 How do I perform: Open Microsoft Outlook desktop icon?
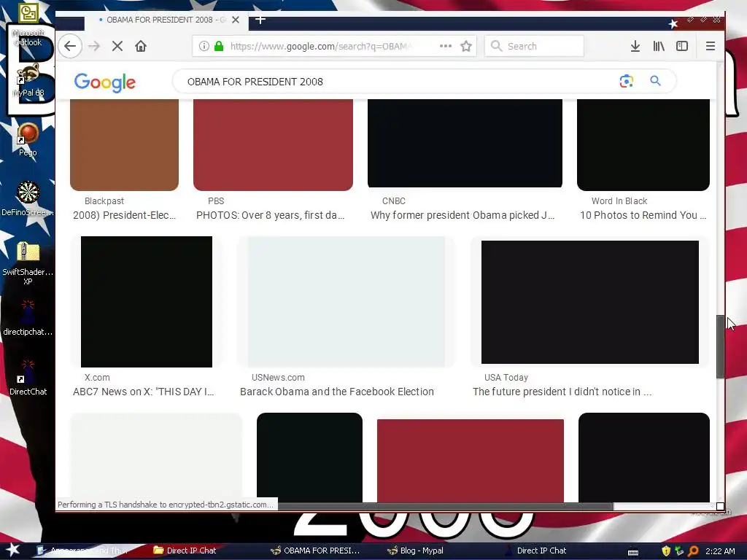[x=28, y=26]
